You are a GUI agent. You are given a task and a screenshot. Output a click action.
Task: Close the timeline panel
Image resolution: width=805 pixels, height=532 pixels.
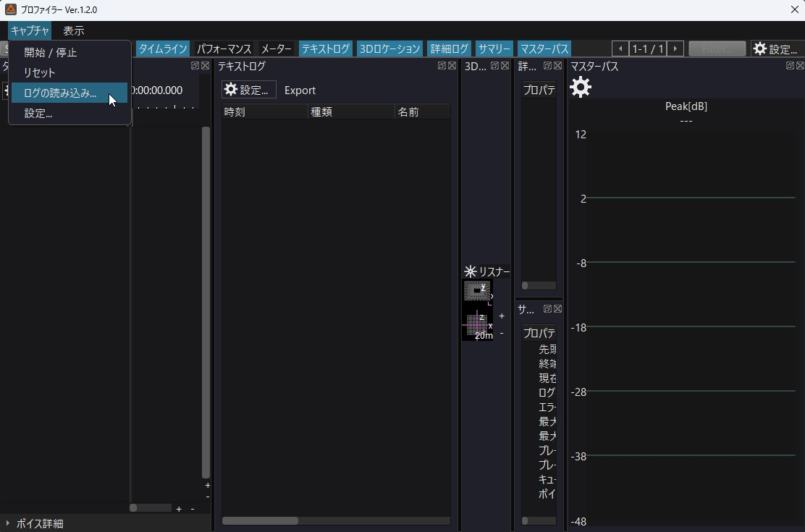pyautogui.click(x=206, y=66)
